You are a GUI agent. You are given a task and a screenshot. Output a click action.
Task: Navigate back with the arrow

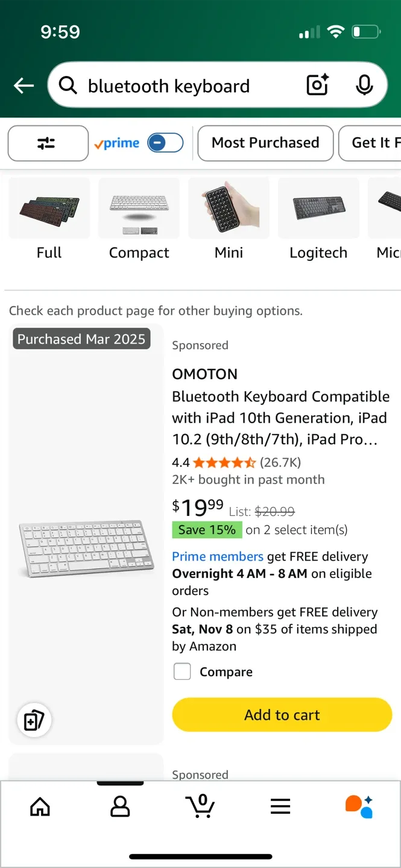click(x=23, y=85)
